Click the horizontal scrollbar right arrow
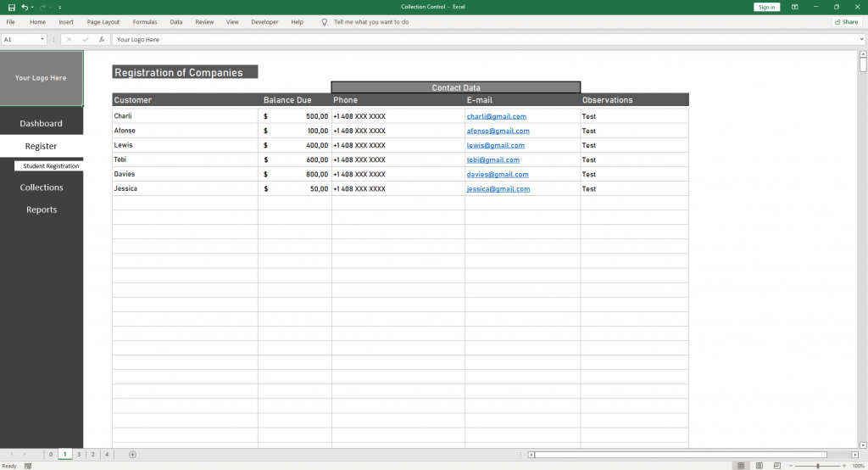 tap(854, 455)
